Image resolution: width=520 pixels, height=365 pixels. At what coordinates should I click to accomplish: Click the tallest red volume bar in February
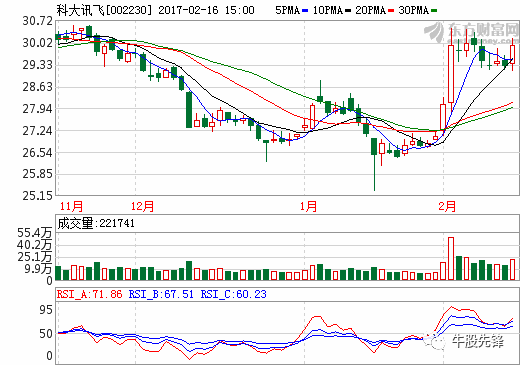tap(451, 259)
